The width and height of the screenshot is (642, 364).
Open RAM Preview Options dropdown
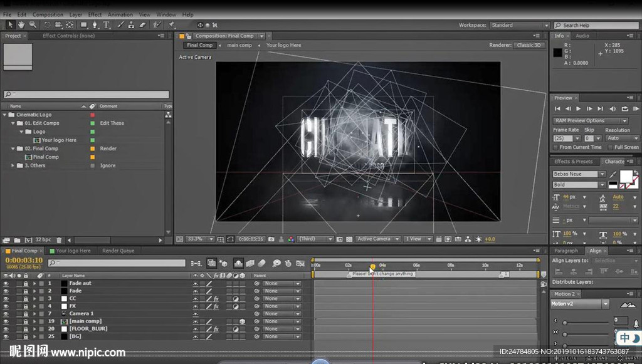click(x=591, y=121)
